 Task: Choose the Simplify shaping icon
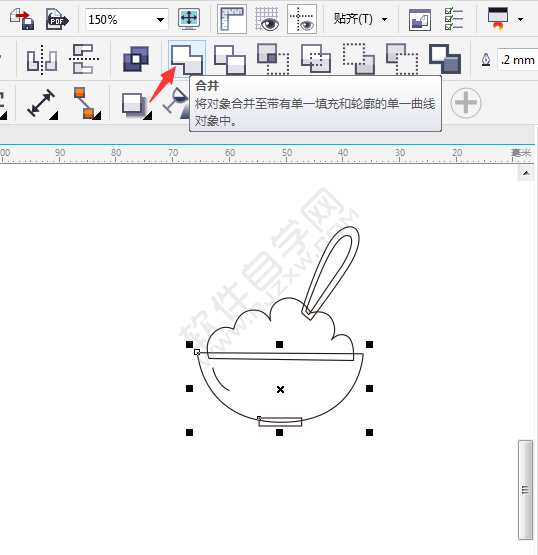click(316, 59)
